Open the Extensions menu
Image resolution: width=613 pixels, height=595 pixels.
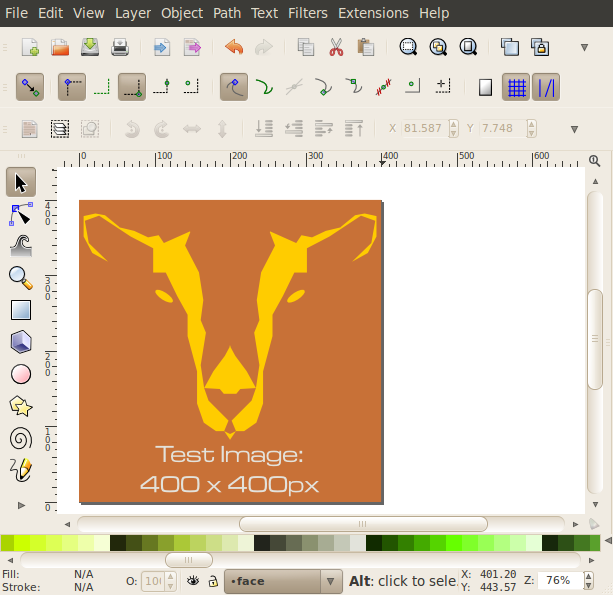tap(373, 13)
